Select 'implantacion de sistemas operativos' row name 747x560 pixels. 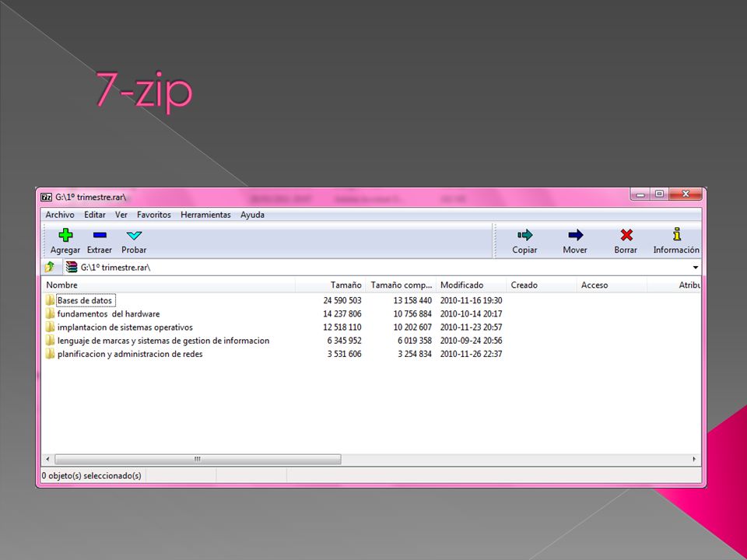click(x=124, y=327)
